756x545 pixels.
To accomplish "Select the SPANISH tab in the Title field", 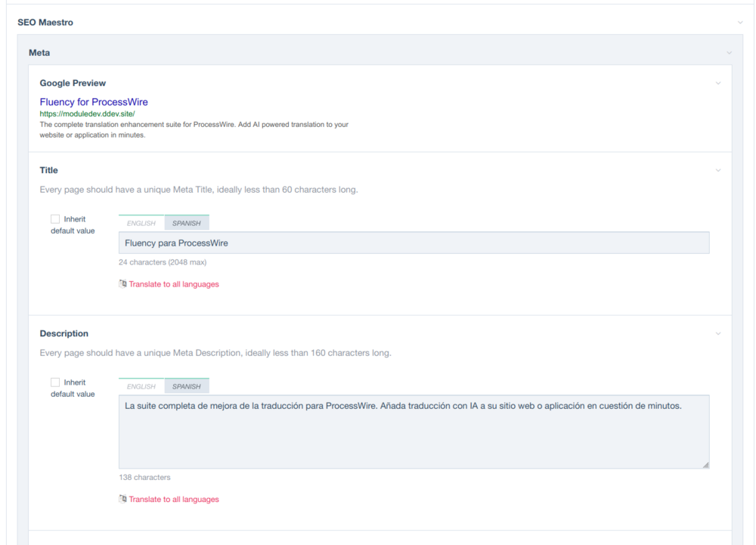I will click(x=186, y=222).
